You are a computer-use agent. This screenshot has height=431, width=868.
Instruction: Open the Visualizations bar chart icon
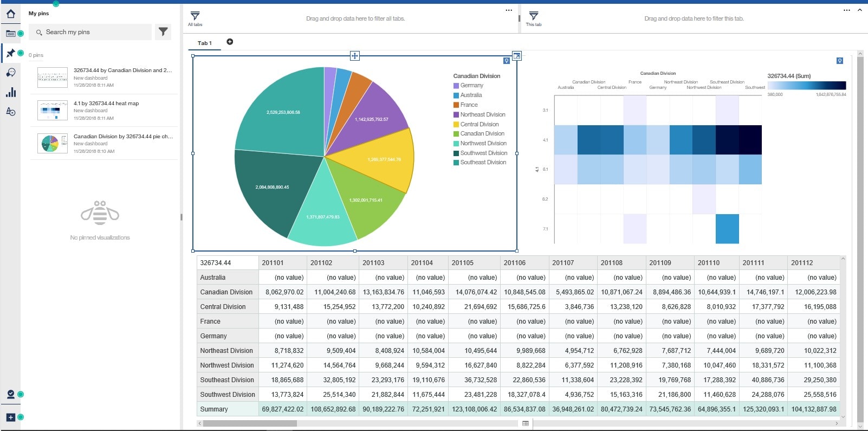tap(10, 92)
